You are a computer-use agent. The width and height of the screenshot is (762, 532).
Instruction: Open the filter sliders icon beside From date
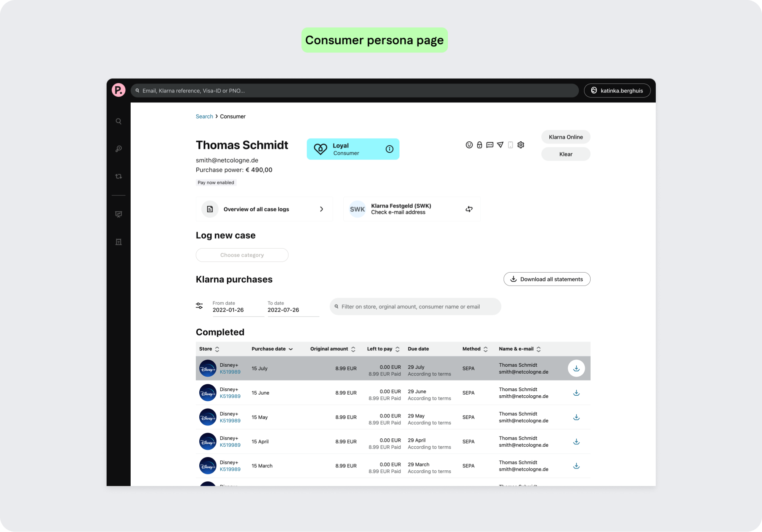pos(199,306)
